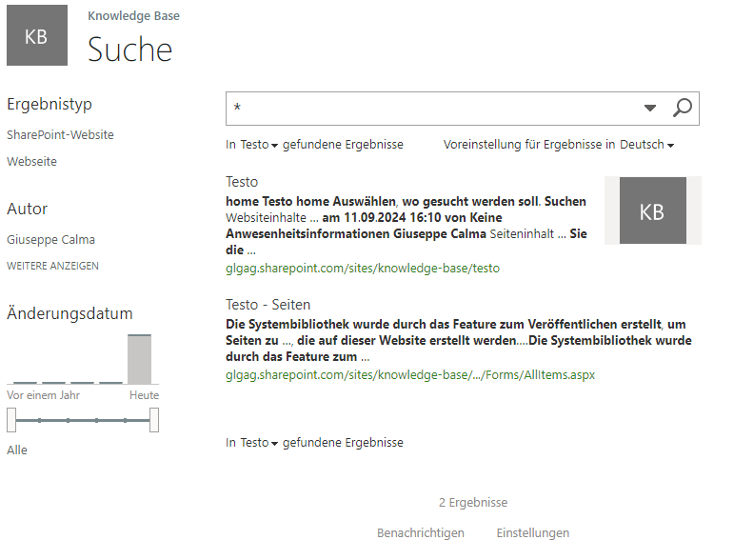Click the Suche page title

click(130, 50)
